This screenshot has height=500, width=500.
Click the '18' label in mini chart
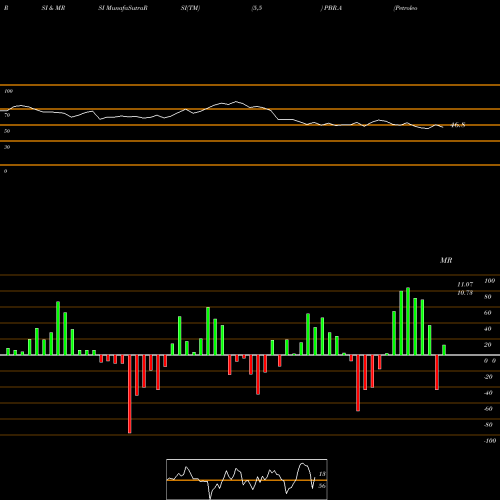[x=322, y=474]
